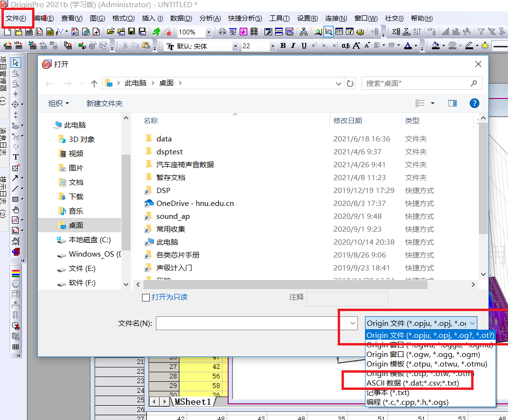Click the fill color bucket icon
This screenshot has width=508, height=420.
(435, 45)
